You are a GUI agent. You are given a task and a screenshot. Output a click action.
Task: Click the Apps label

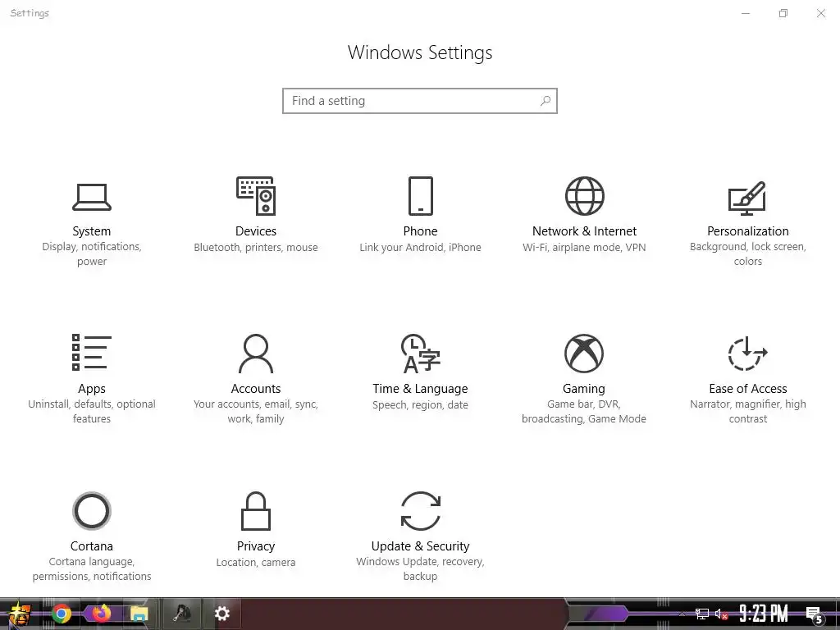point(92,388)
